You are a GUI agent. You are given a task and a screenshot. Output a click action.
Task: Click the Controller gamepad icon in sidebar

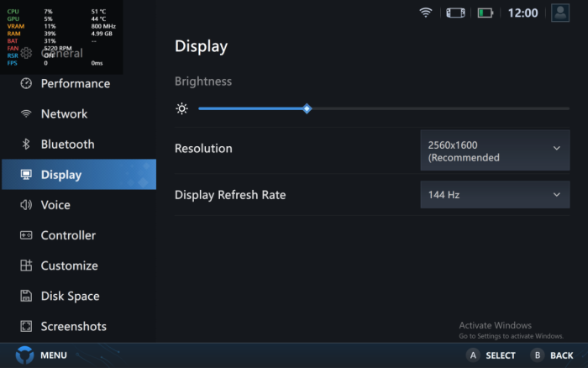pyautogui.click(x=26, y=235)
